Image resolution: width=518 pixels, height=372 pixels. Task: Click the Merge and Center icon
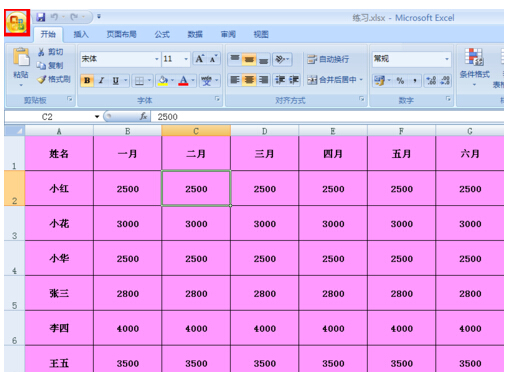pyautogui.click(x=312, y=80)
